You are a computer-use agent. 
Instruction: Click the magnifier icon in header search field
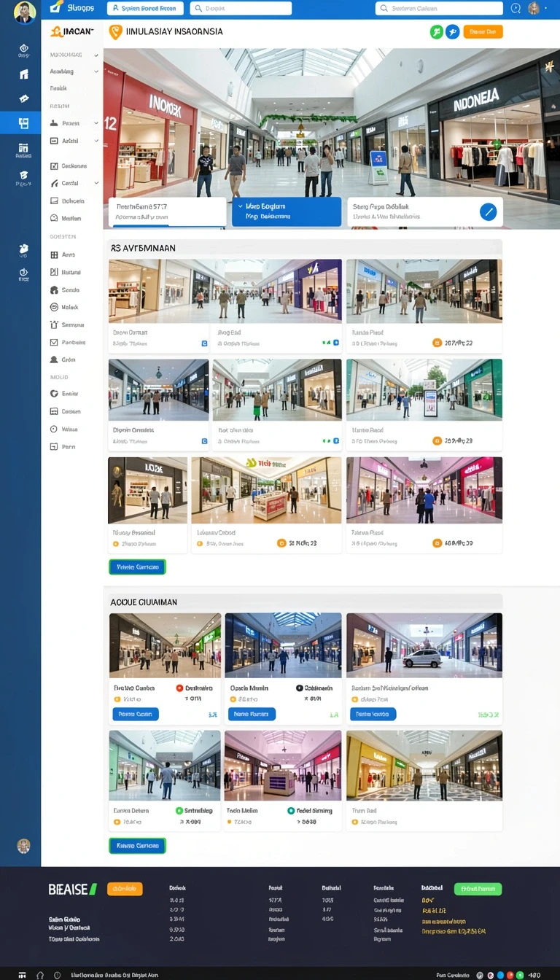(198, 9)
